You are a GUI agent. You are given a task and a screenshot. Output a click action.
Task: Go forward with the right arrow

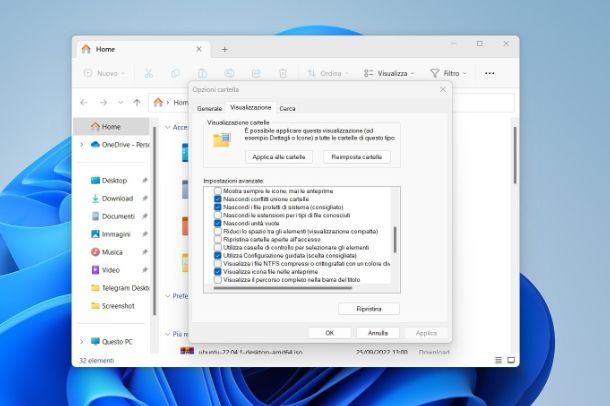pos(103,103)
